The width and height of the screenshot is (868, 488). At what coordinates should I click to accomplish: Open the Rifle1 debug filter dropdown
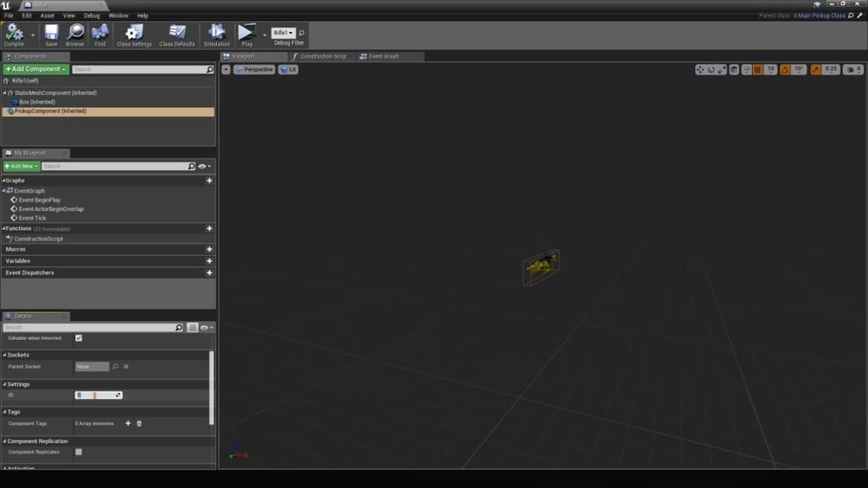(283, 32)
